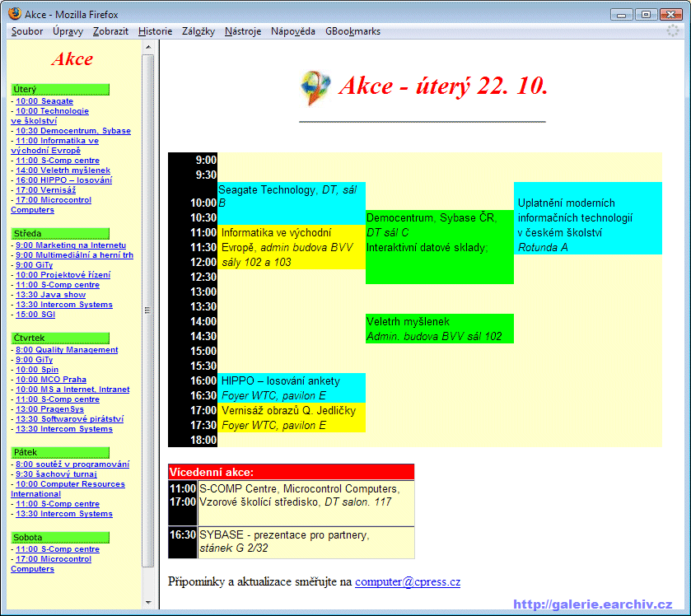Viewport: 691px width, 616px height.
Task: Click the Veletrh myšlenek schedule cell
Action: 440,329
